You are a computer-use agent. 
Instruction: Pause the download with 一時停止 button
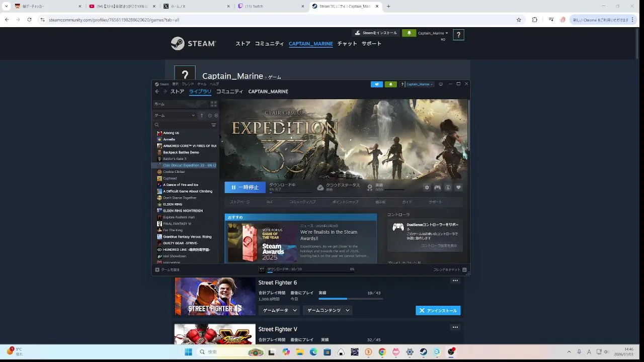[245, 188]
